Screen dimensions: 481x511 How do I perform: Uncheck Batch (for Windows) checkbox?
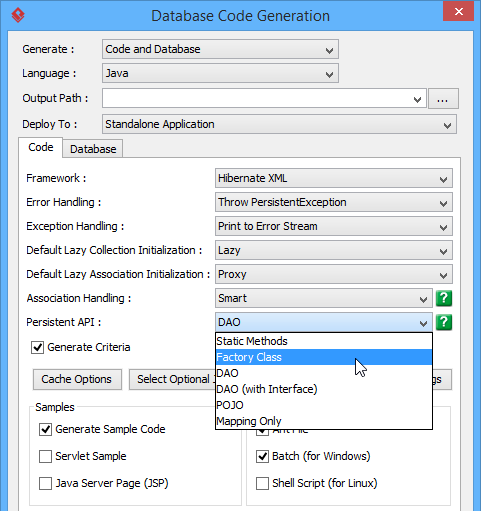[262, 456]
